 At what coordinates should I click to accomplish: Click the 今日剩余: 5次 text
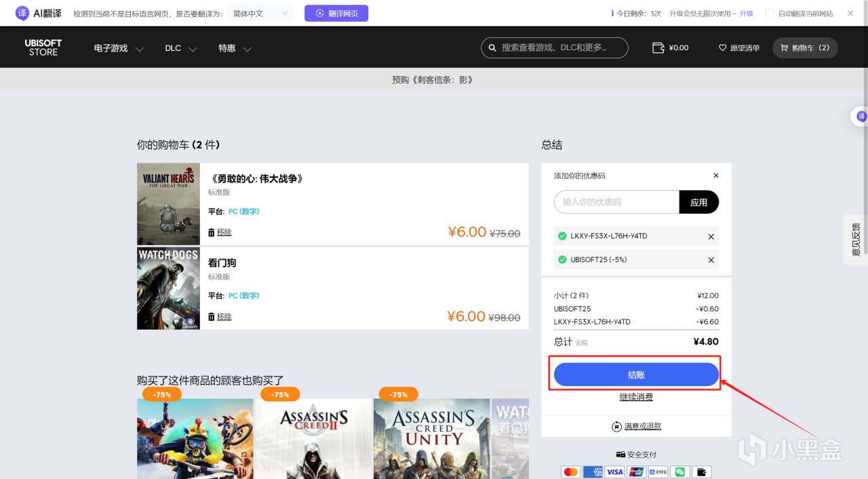tap(639, 14)
